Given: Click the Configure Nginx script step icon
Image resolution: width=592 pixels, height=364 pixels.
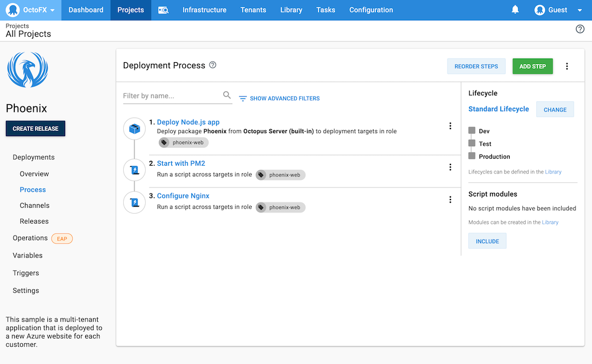Looking at the screenshot, I should [134, 203].
